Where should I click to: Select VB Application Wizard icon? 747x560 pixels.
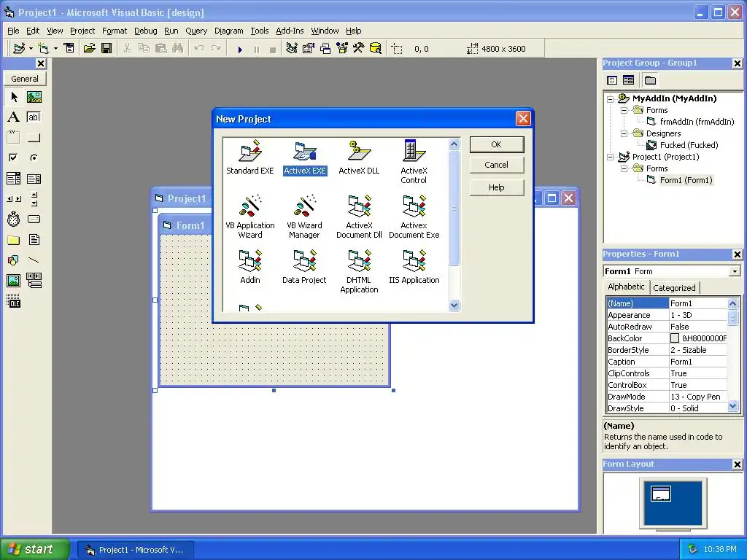pos(250,216)
